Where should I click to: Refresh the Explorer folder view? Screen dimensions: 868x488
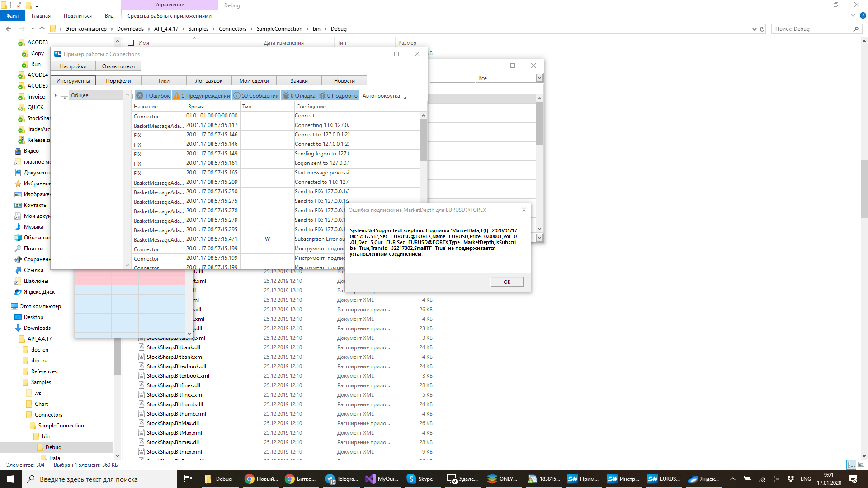pyautogui.click(x=762, y=29)
